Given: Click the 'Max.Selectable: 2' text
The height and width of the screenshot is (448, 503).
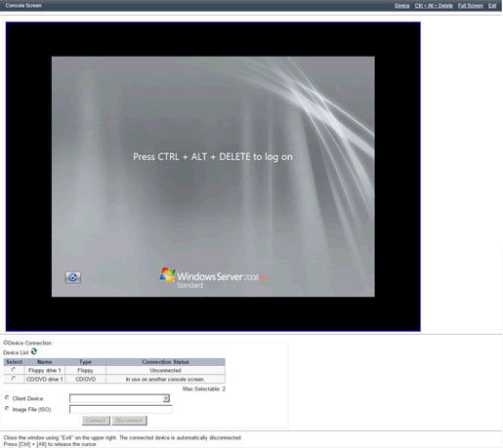Looking at the screenshot, I should click(x=204, y=388).
